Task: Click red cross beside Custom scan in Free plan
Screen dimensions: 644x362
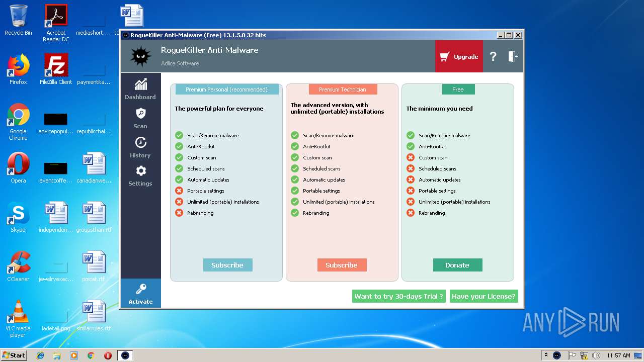Action: (x=411, y=157)
